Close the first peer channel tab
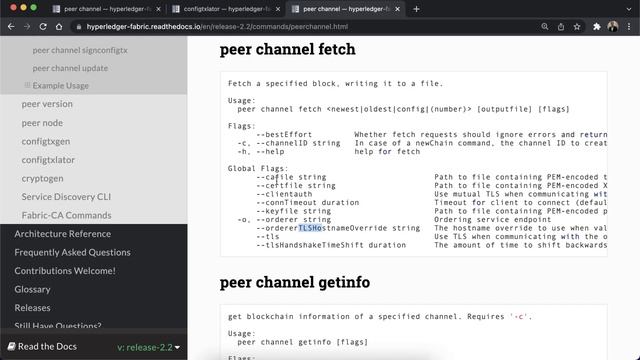The height and width of the screenshot is (360, 640). 158,9
